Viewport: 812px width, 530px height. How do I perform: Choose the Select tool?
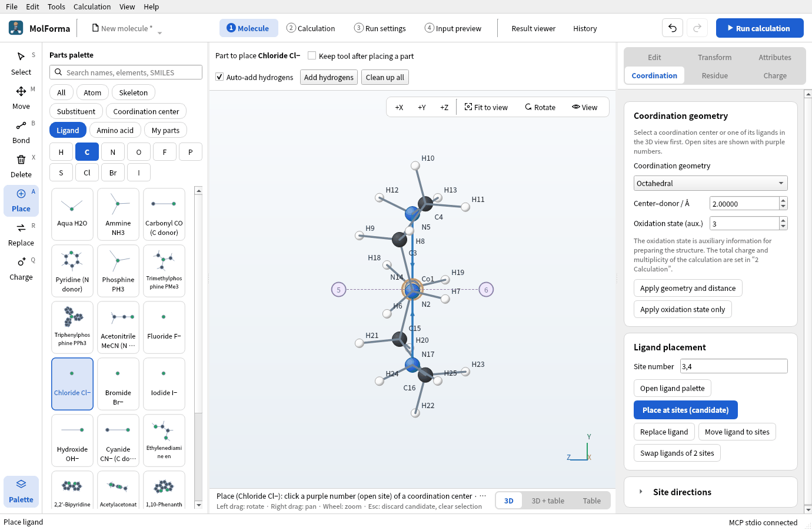(21, 64)
